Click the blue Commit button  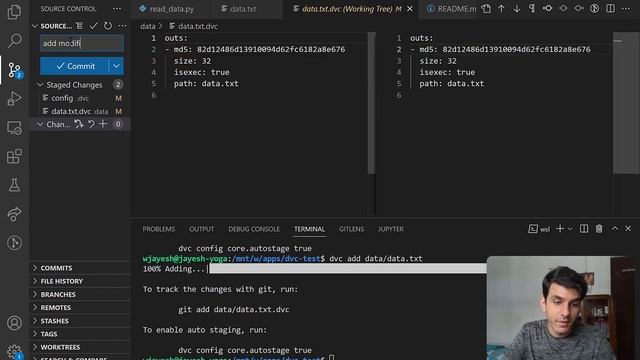click(75, 66)
